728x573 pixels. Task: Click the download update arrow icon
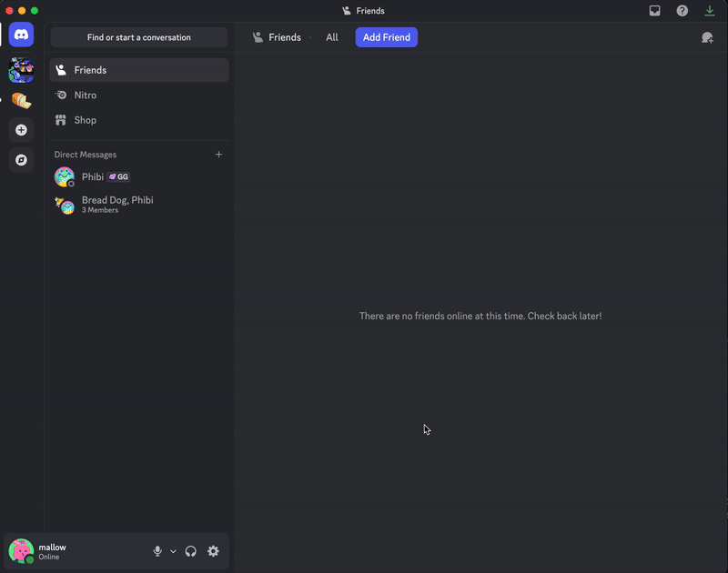pos(710,11)
